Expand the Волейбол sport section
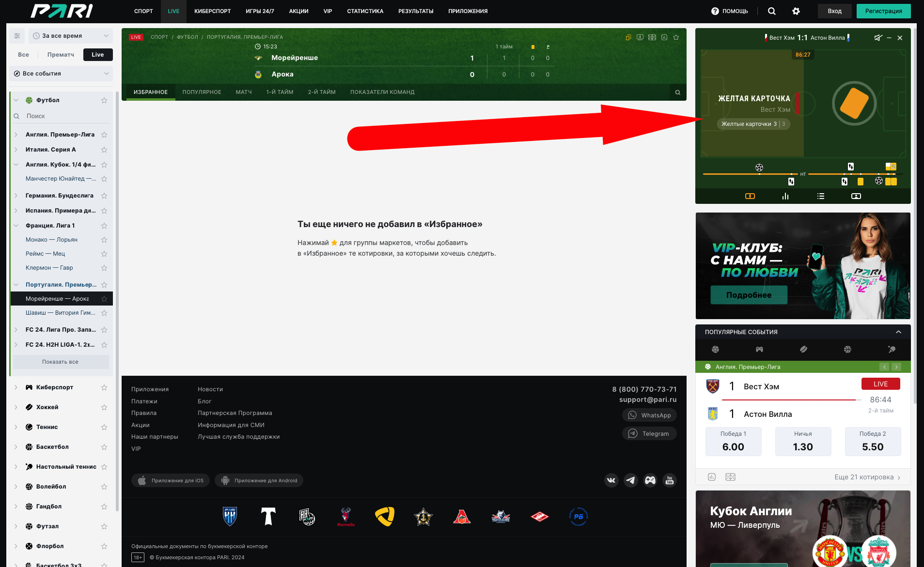 (x=16, y=487)
